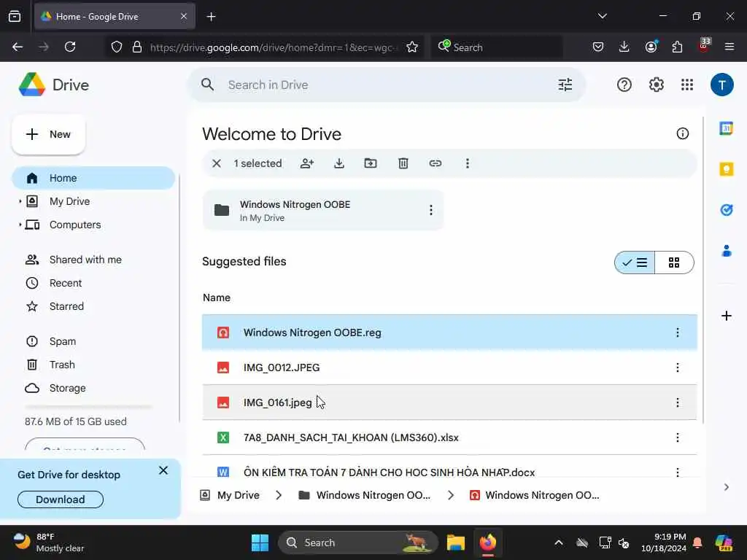Bookmark this page with the star icon
This screenshot has width=747, height=560.
412,47
